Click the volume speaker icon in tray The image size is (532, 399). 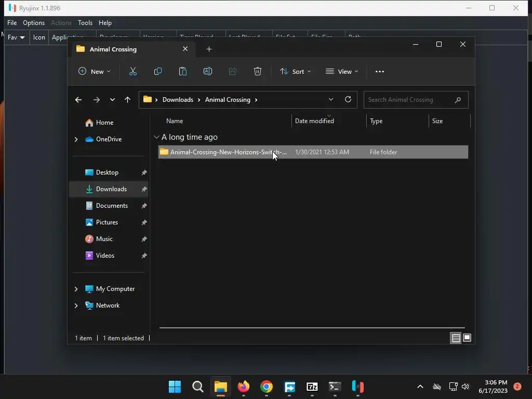tap(465, 387)
